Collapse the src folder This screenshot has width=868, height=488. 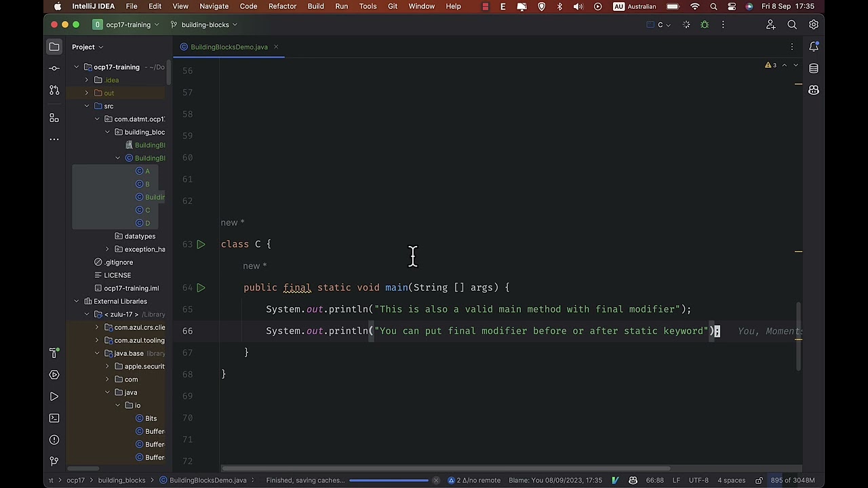click(x=87, y=106)
